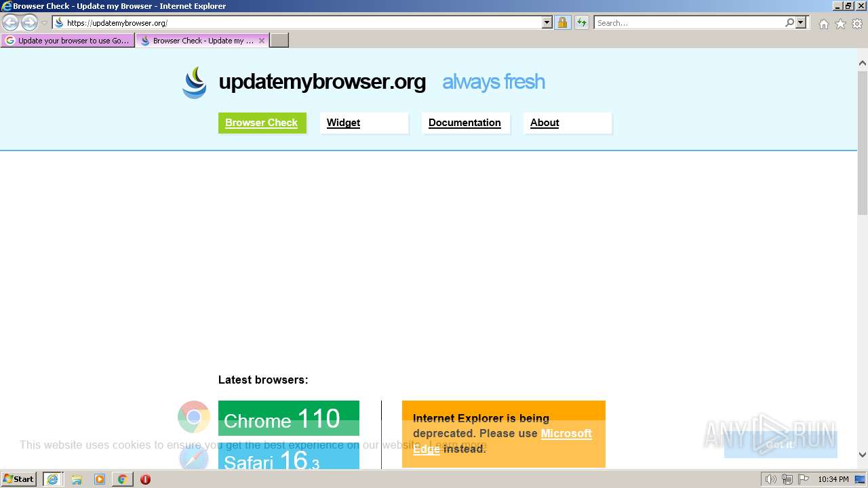This screenshot has width=868, height=488.
Task: Open the About menu item
Action: pyautogui.click(x=568, y=123)
